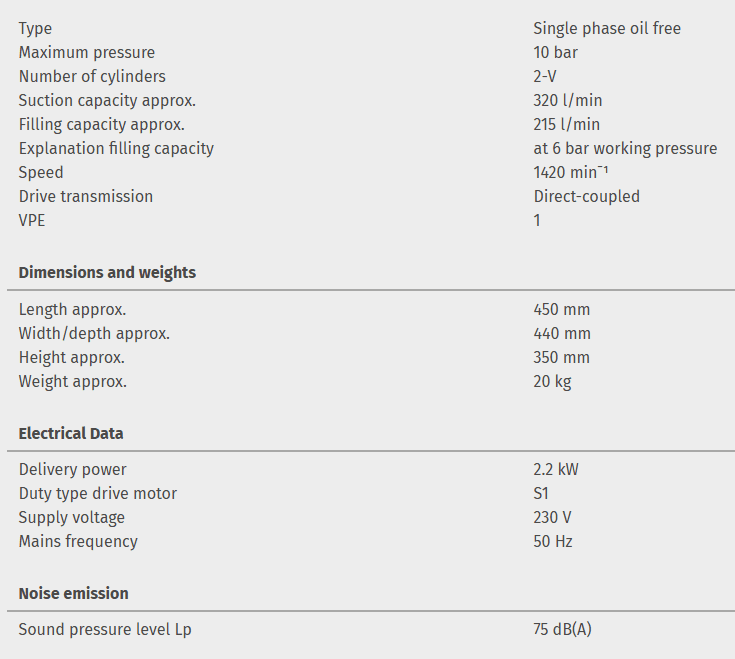The width and height of the screenshot is (735, 659).
Task: Click the 'Width/depth approx.' label
Action: (94, 334)
